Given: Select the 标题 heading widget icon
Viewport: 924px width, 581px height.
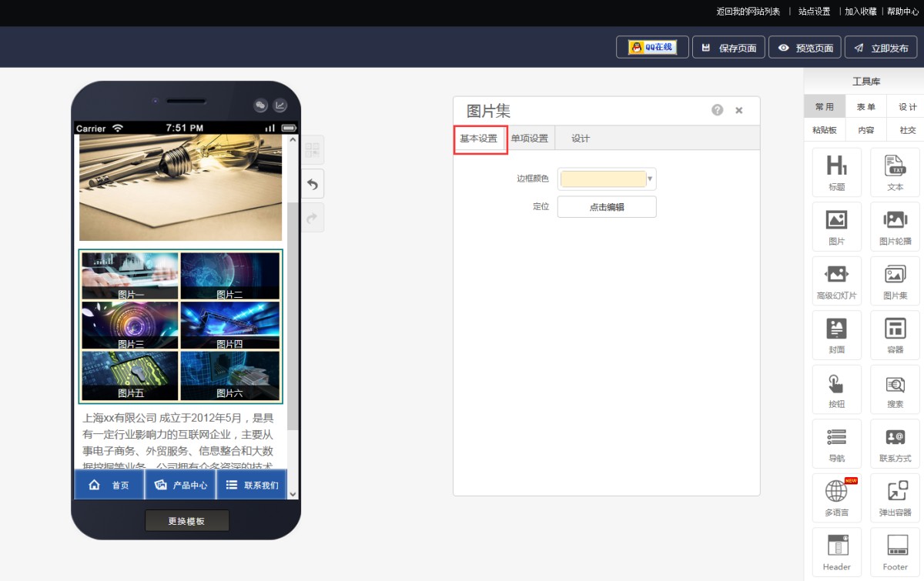Looking at the screenshot, I should 836,165.
